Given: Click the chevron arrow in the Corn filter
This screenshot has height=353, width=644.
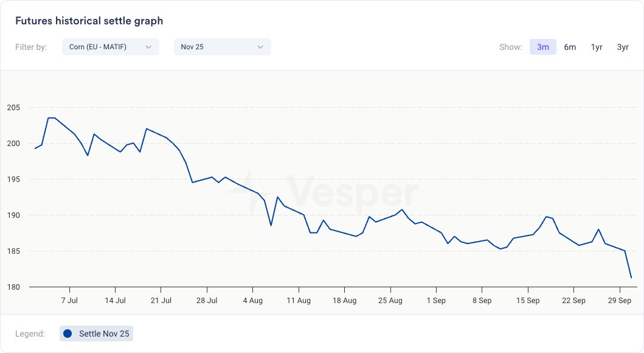Looking at the screenshot, I should pos(148,47).
